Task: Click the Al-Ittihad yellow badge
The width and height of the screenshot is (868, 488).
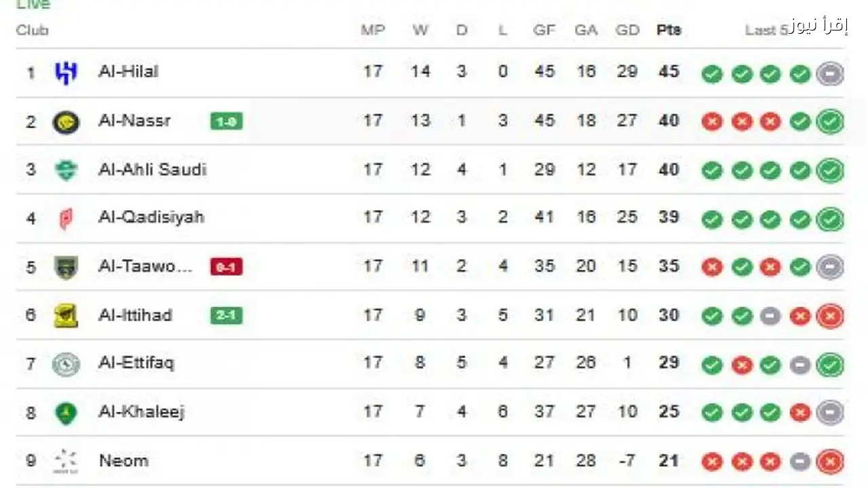Action: point(66,316)
